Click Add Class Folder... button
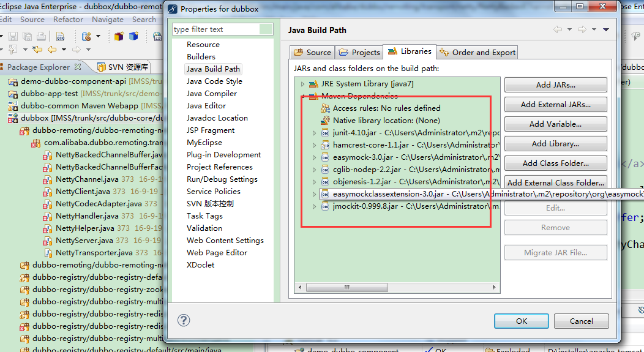 pos(556,163)
